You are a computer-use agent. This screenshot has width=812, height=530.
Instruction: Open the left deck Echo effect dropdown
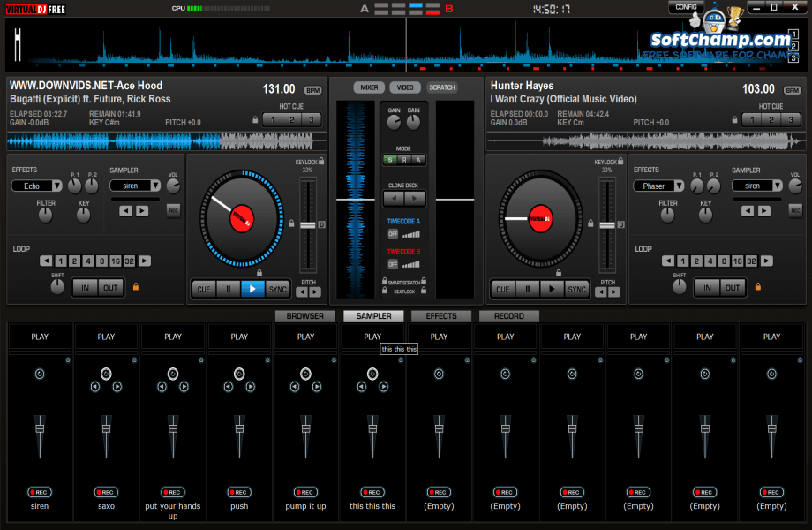point(57,185)
